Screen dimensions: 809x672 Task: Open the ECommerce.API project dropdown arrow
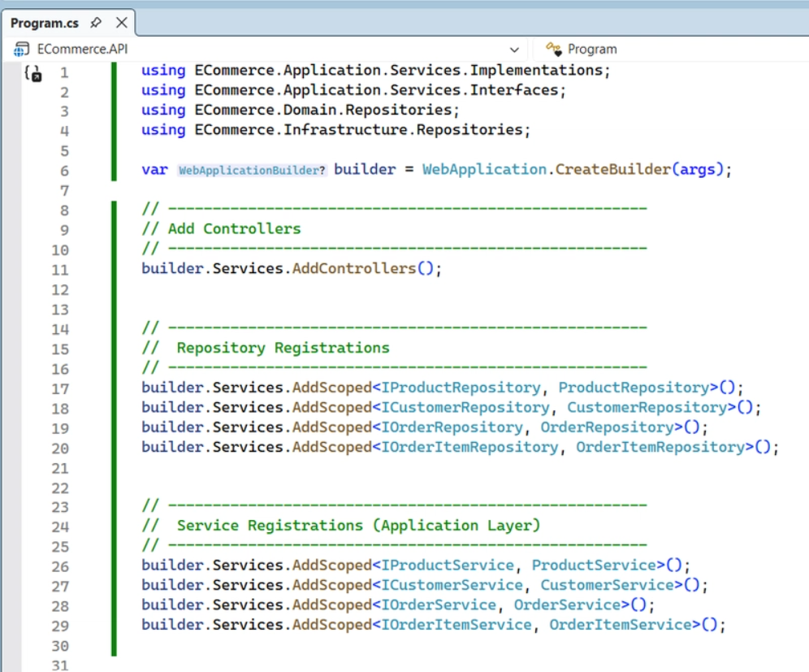514,50
